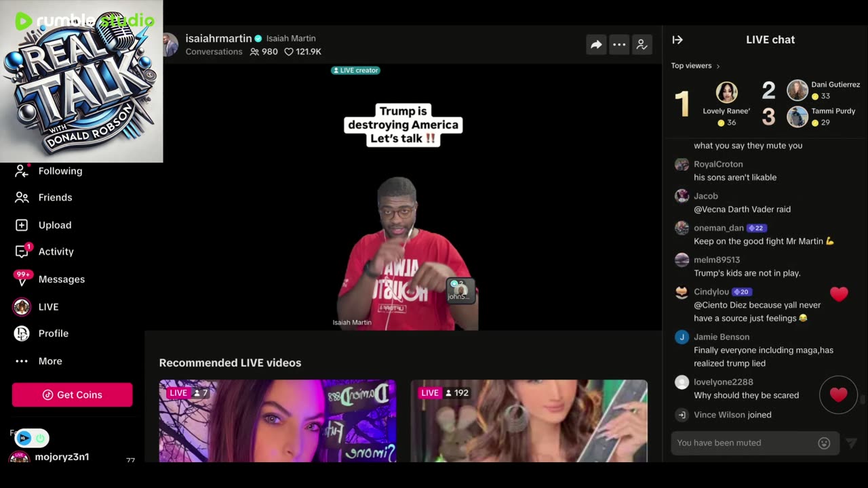Go to Friends in the sidebar
The image size is (868, 488).
click(x=43, y=198)
